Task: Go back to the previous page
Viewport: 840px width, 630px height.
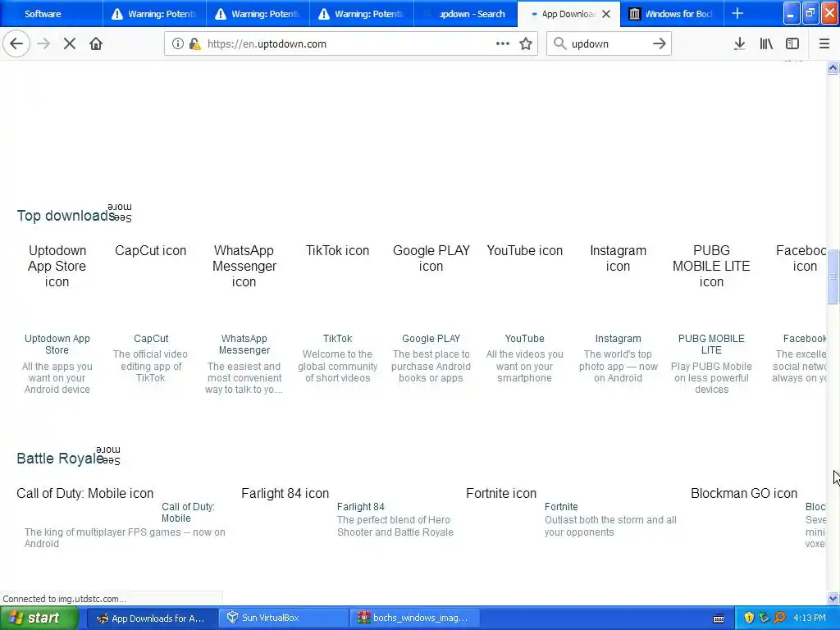Action: tap(16, 43)
